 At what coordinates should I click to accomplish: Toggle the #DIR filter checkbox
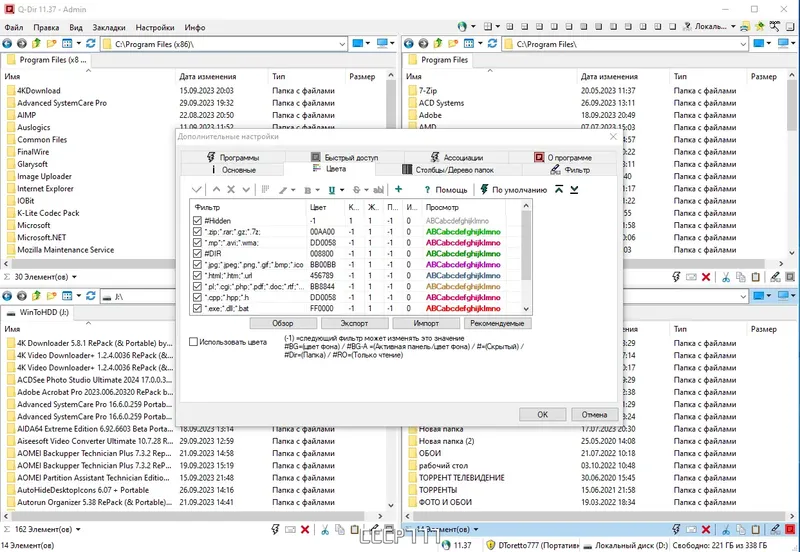click(197, 253)
